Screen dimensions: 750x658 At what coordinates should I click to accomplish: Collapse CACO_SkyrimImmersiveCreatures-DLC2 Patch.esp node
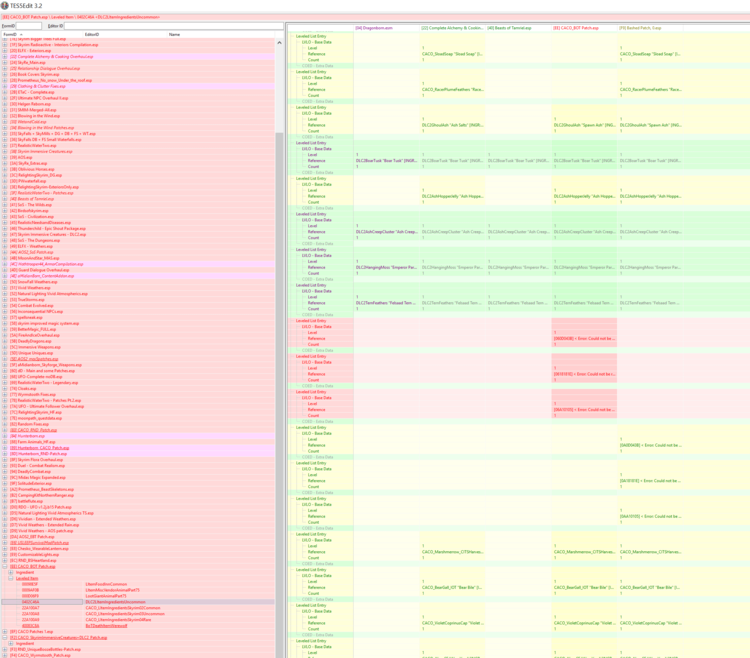coord(5,637)
